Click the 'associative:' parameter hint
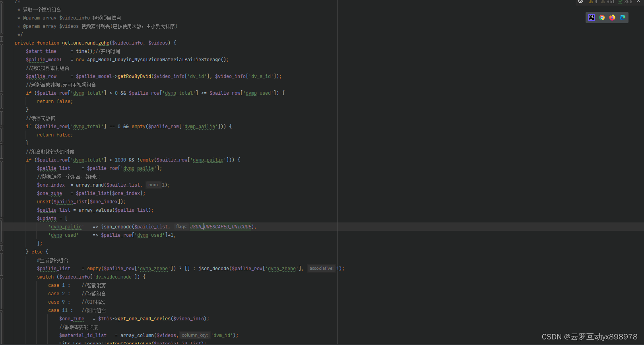644x345 pixels. (321, 269)
